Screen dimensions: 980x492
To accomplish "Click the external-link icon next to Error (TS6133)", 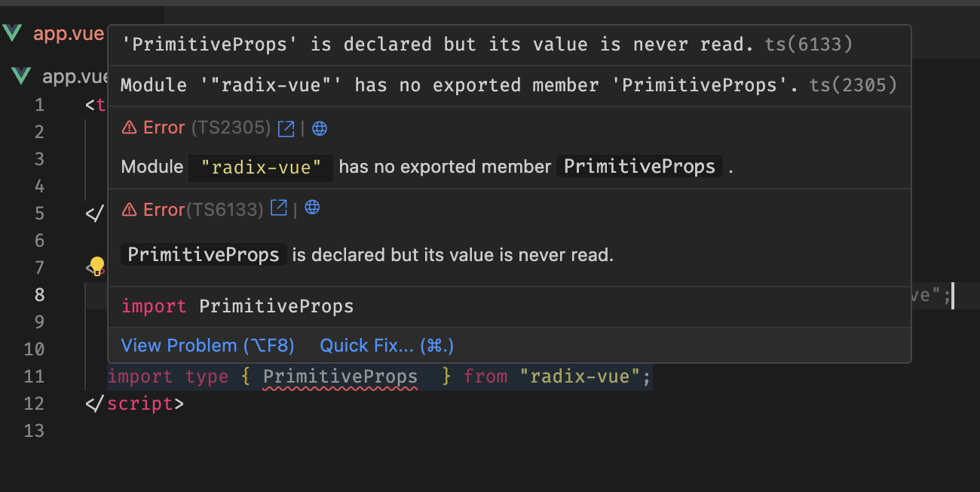I will [279, 208].
